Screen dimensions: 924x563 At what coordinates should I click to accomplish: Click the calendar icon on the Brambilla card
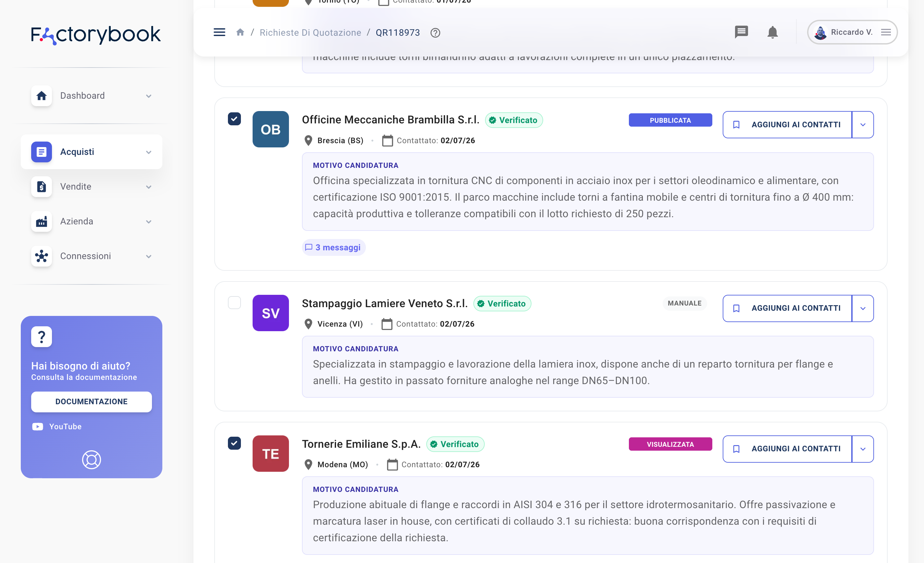click(x=387, y=140)
